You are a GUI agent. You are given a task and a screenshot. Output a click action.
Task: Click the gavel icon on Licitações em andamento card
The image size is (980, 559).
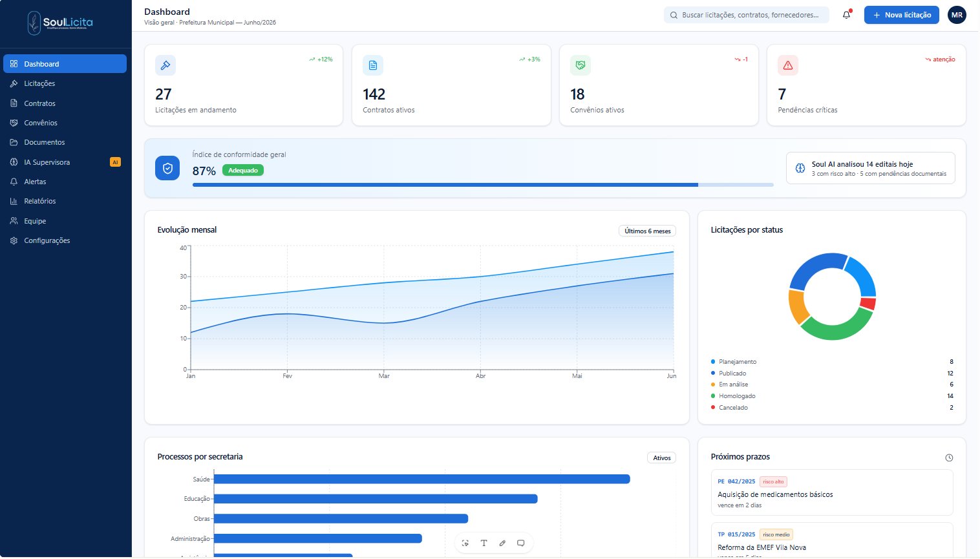[165, 65]
